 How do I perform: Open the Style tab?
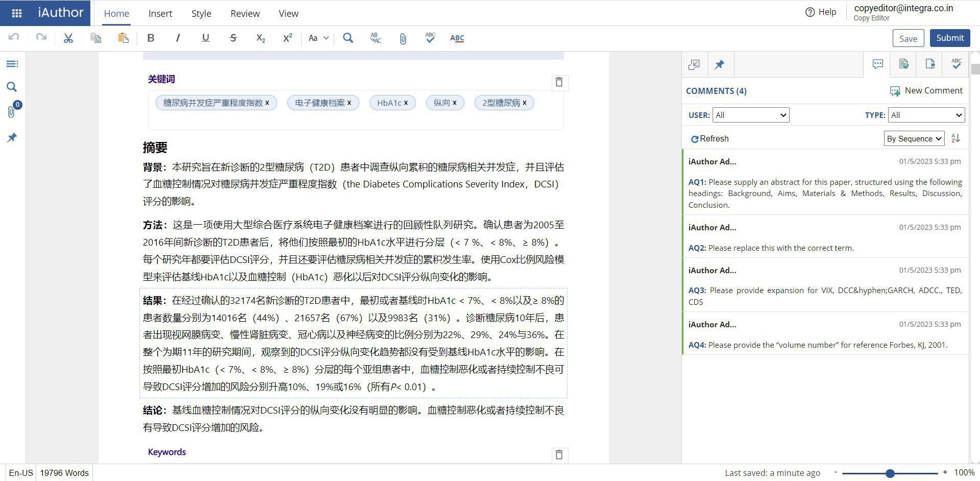(201, 14)
